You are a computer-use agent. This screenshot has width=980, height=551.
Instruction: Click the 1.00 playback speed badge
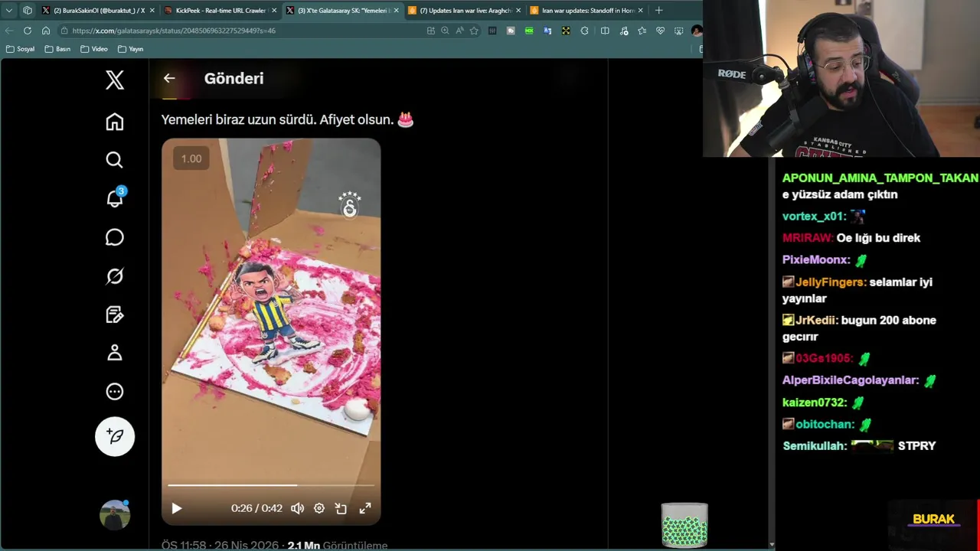pos(191,158)
